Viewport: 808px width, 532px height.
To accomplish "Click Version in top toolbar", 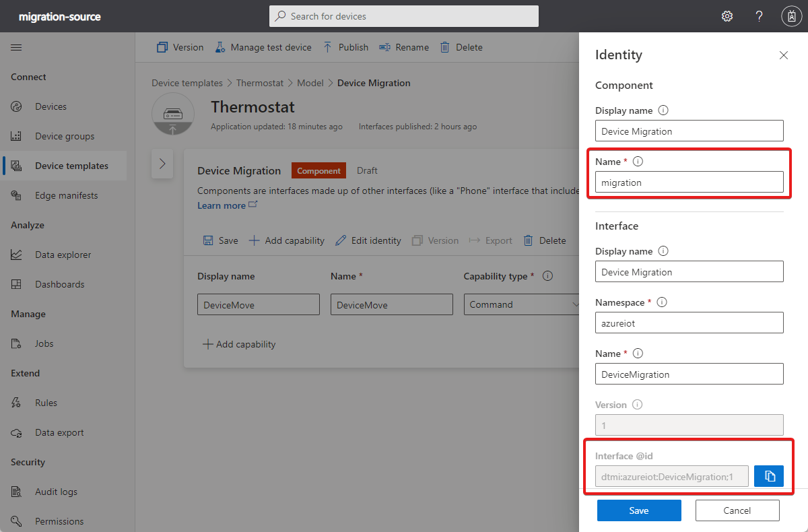I will (180, 47).
